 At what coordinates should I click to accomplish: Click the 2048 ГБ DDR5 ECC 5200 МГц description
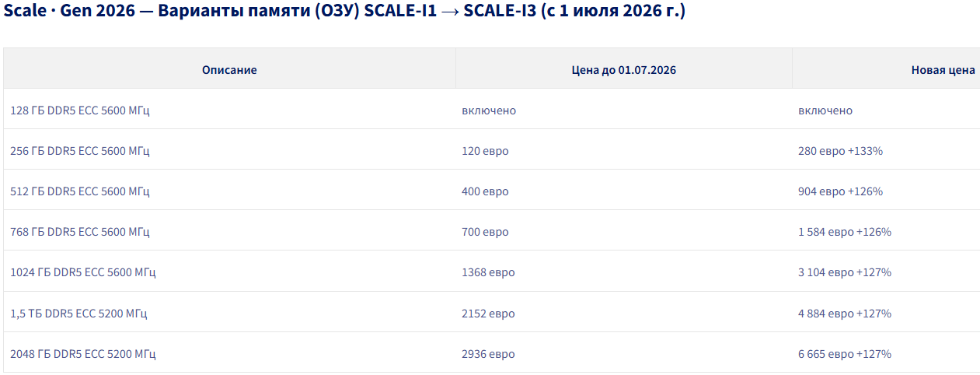(x=83, y=354)
